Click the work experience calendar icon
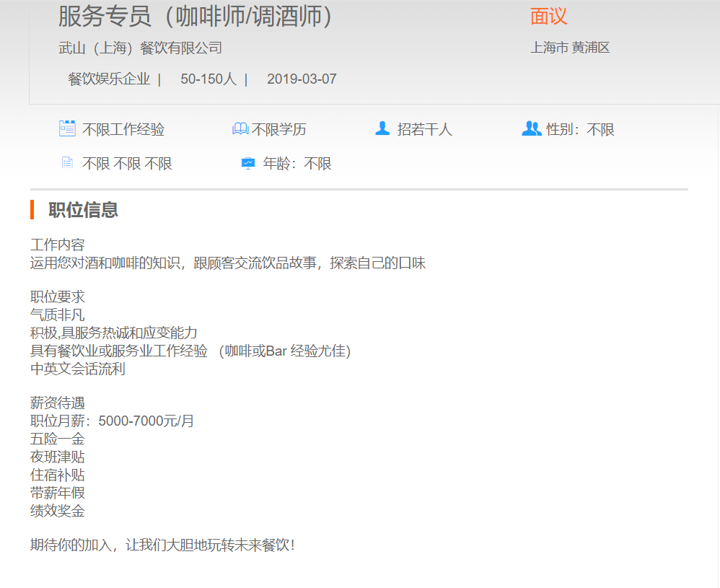 [67, 129]
